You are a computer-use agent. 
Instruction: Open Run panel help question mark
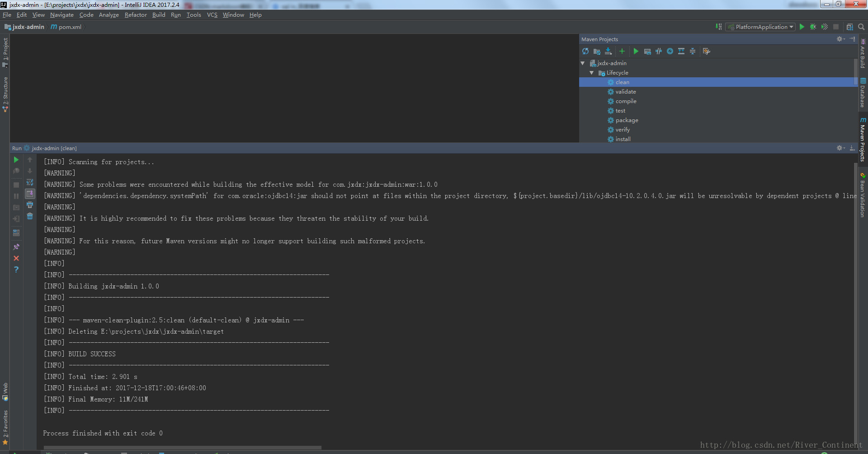point(16,270)
